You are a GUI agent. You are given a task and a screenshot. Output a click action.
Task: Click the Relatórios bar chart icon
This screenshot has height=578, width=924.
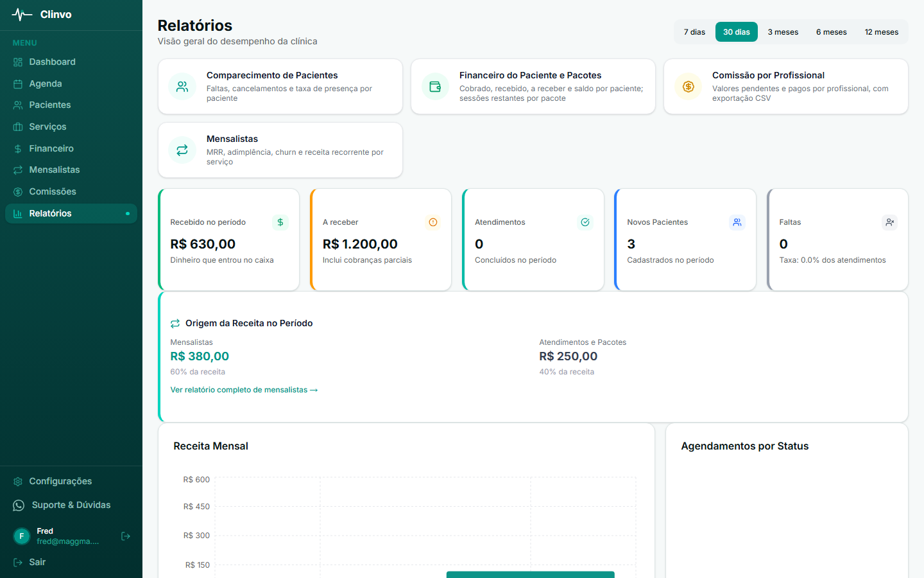18,214
